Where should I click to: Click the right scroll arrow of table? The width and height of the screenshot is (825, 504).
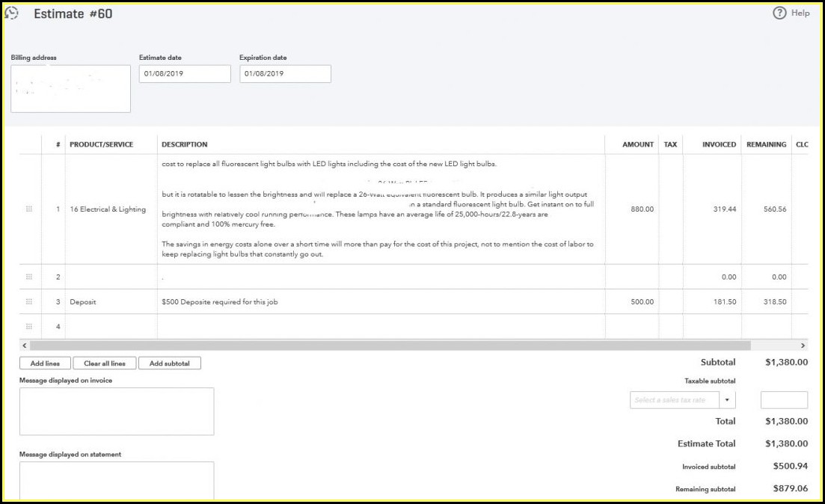point(803,346)
